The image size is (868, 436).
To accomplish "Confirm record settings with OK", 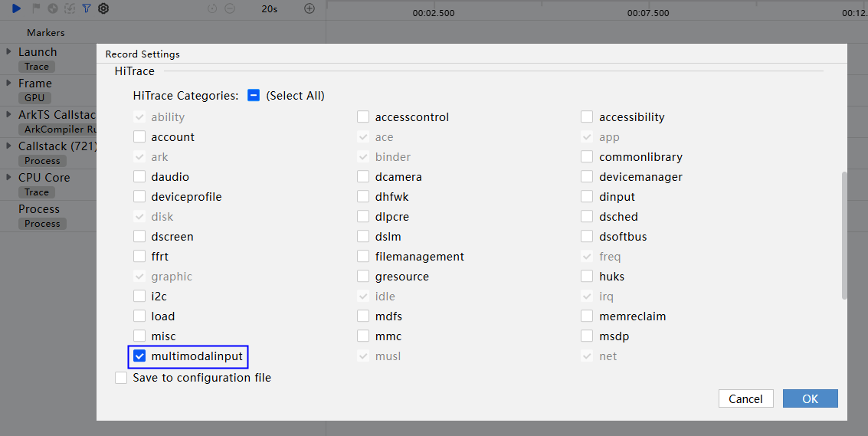I will [x=810, y=399].
